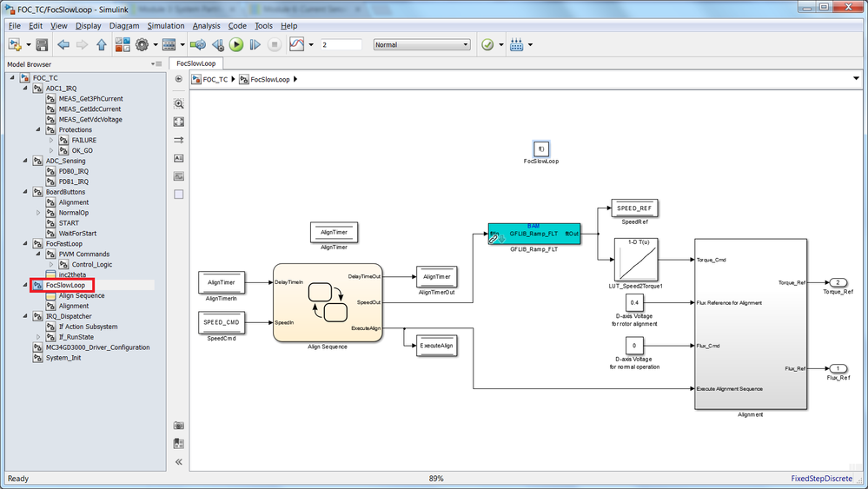The width and height of the screenshot is (868, 489).
Task: Collapse the Model Browser with double chevron
Action: [179, 462]
